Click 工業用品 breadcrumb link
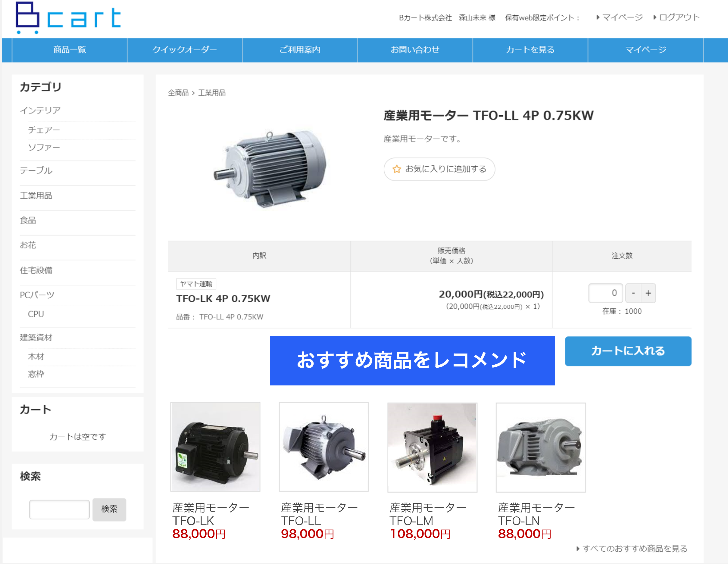 click(x=212, y=93)
